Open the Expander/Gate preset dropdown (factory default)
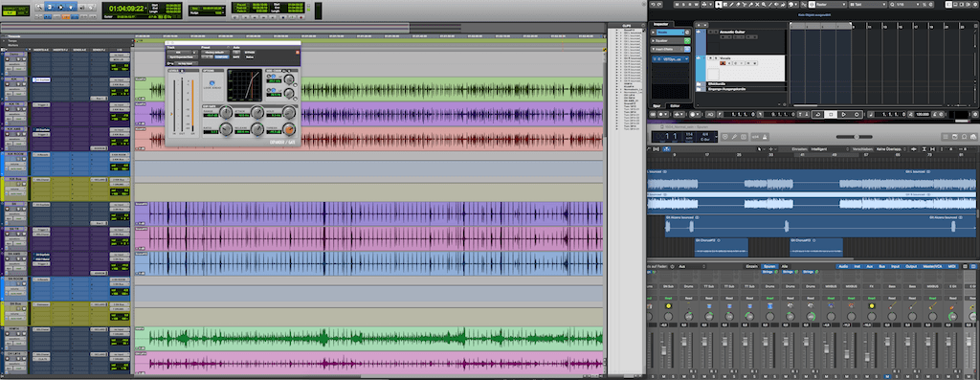Screen dimensions: 980x380 [215, 53]
